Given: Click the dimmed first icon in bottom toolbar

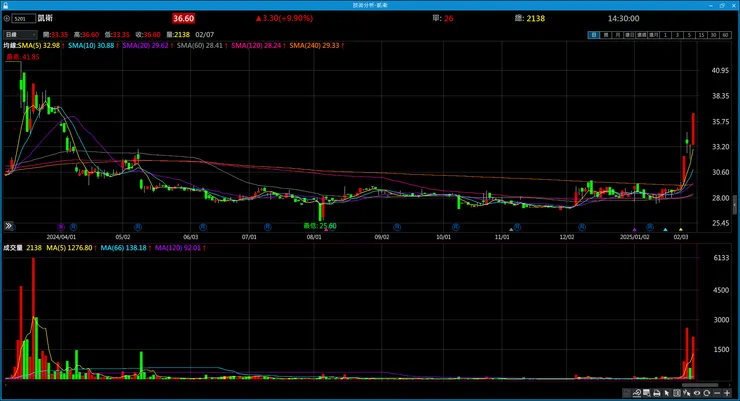Looking at the screenshot, I should [x=626, y=393].
